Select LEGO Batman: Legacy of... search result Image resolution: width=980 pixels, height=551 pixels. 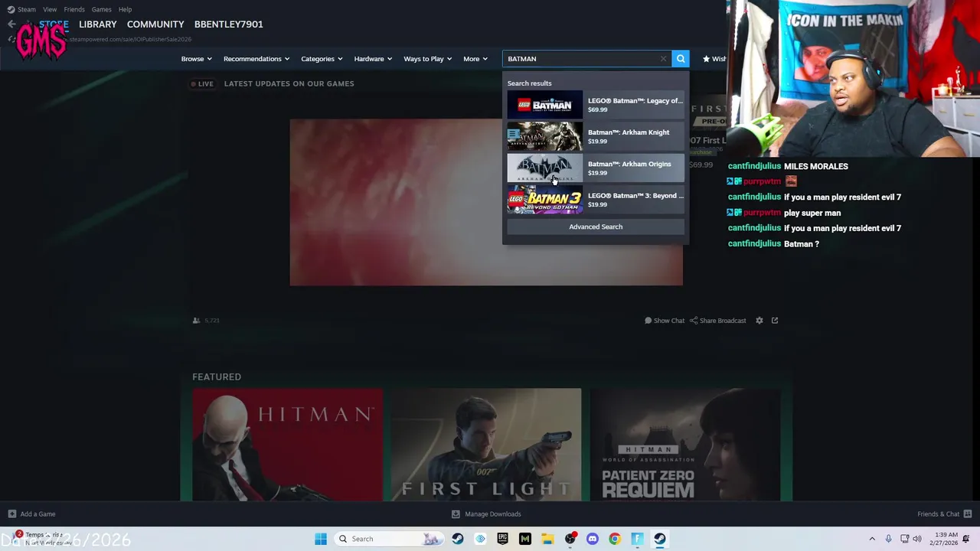pyautogui.click(x=596, y=105)
